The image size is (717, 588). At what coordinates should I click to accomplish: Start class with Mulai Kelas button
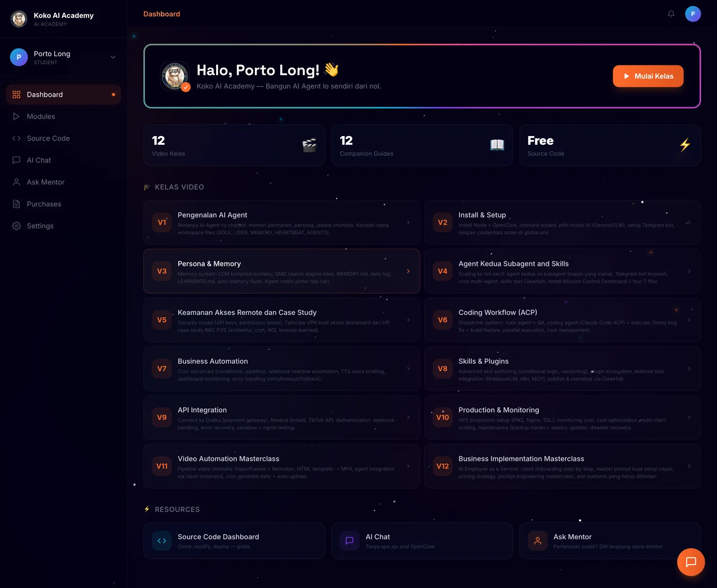point(648,76)
